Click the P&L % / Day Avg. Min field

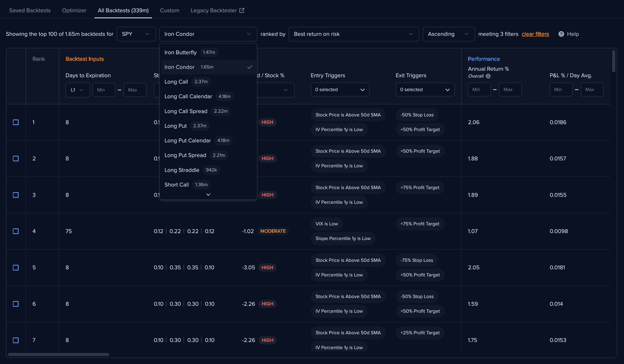(x=561, y=90)
